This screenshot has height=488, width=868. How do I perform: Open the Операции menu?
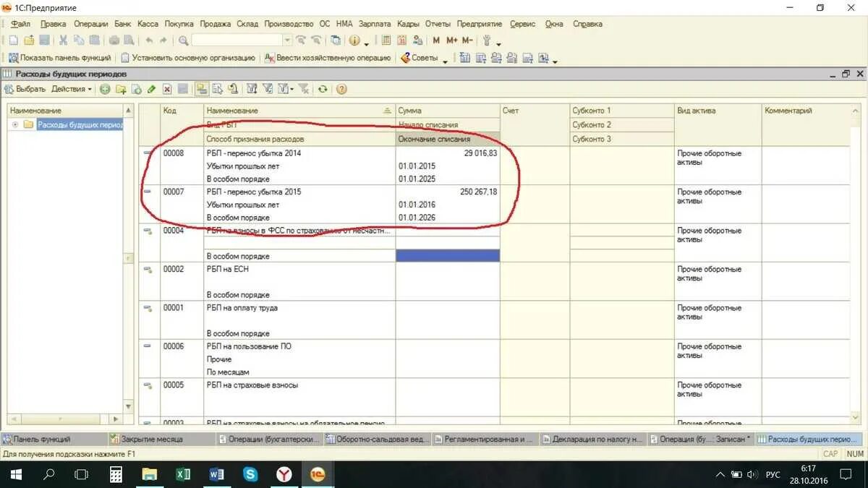(90, 24)
